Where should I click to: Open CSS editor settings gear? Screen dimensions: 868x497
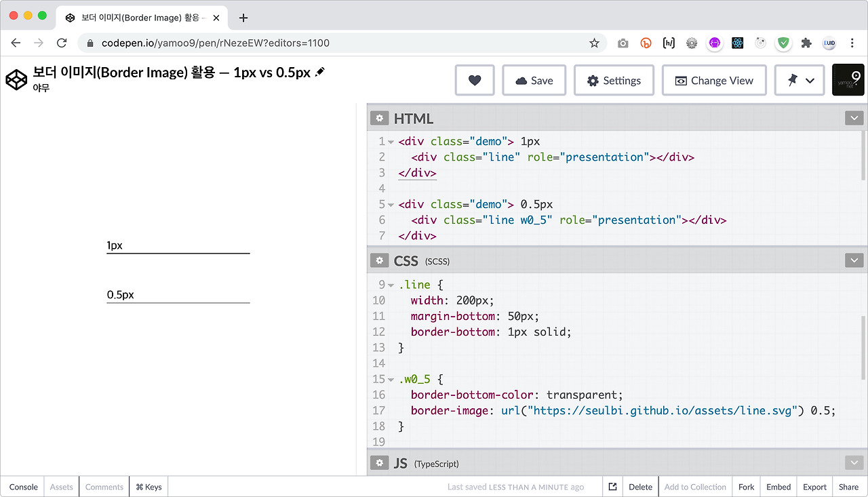[379, 260]
